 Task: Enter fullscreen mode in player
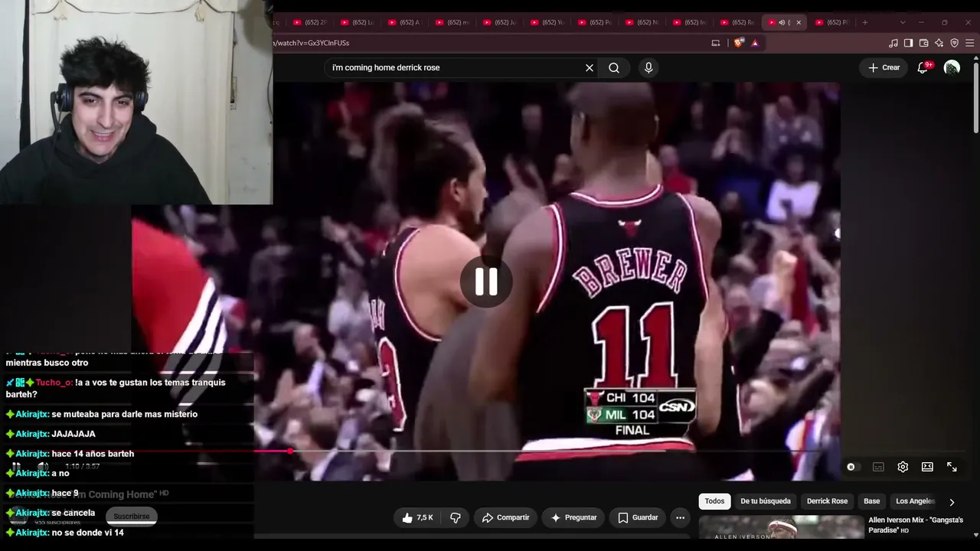pos(952,467)
